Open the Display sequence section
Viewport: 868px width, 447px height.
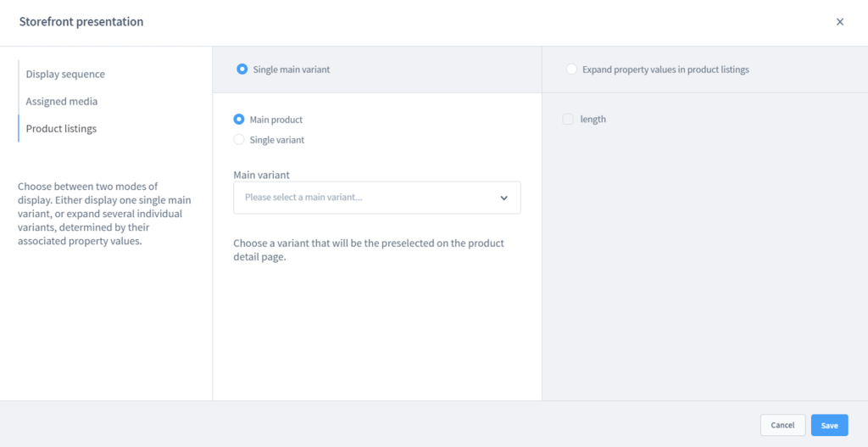click(x=65, y=75)
